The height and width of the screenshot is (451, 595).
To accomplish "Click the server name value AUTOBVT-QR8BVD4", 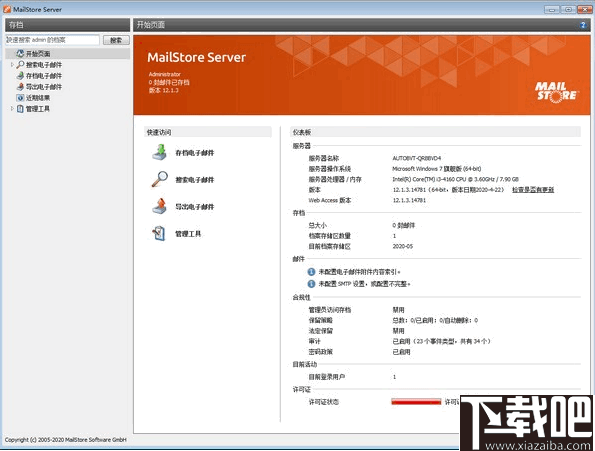I will click(417, 158).
